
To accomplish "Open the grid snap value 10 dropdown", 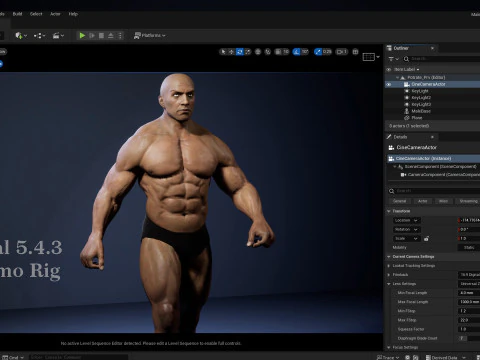I will pyautogui.click(x=286, y=52).
